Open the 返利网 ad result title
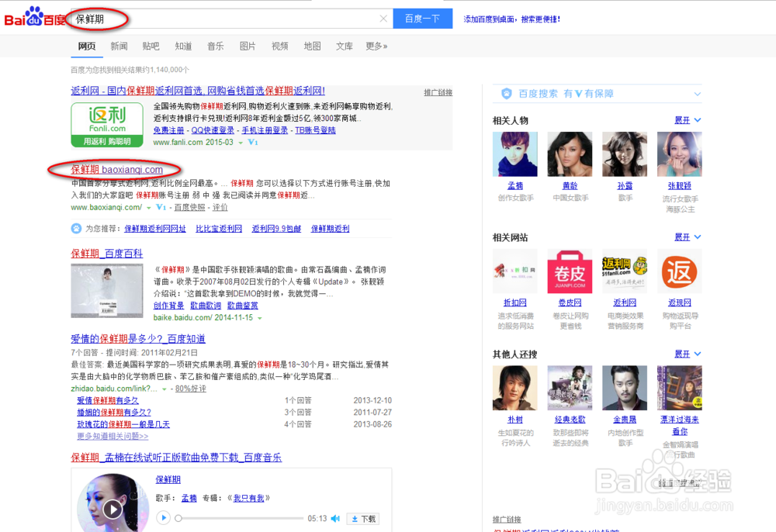 pyautogui.click(x=198, y=91)
